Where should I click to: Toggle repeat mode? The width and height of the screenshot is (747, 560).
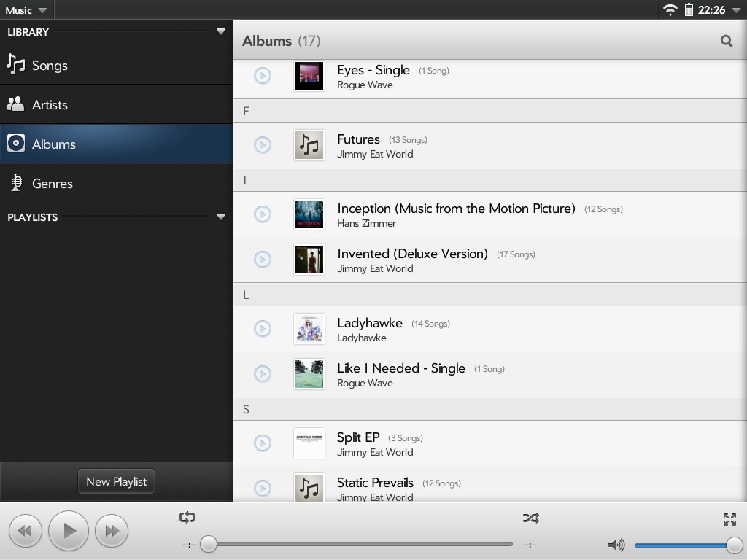(187, 517)
